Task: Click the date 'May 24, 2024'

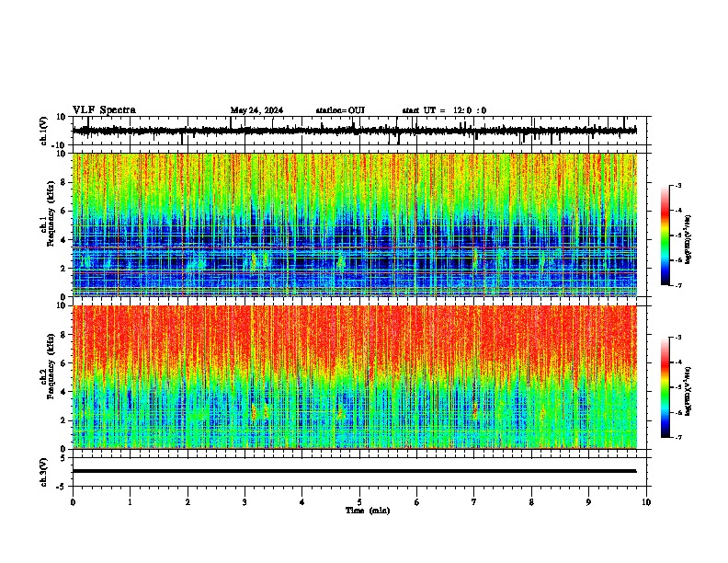Action: pos(256,110)
